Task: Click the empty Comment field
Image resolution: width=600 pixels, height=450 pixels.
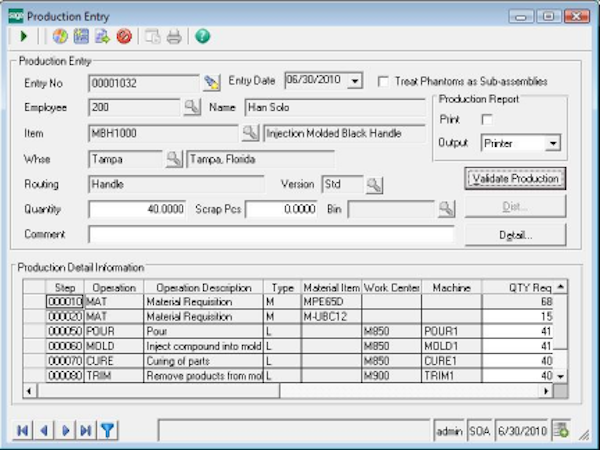Action: click(x=271, y=234)
